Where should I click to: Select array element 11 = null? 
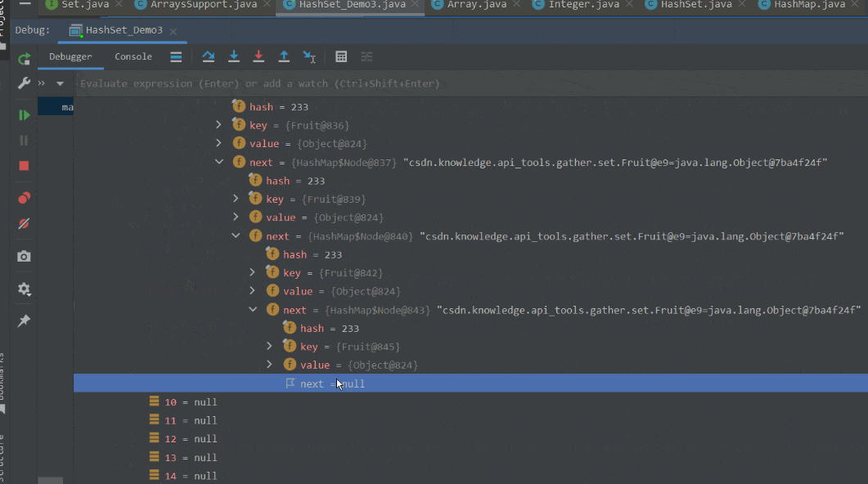tap(183, 420)
